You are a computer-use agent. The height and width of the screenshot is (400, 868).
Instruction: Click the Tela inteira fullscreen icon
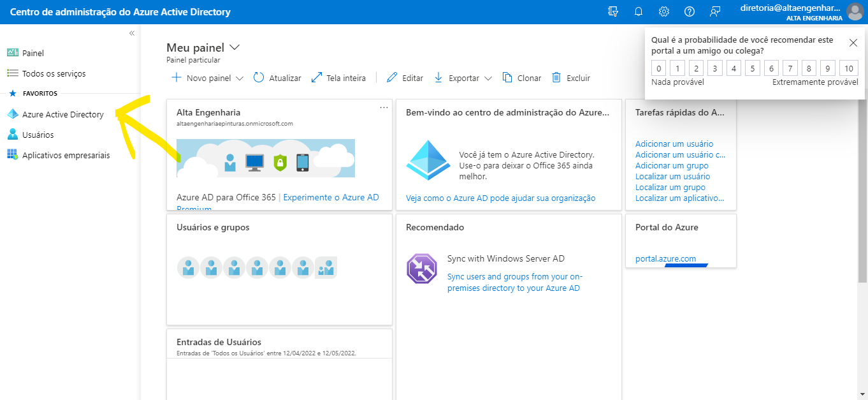tap(317, 78)
